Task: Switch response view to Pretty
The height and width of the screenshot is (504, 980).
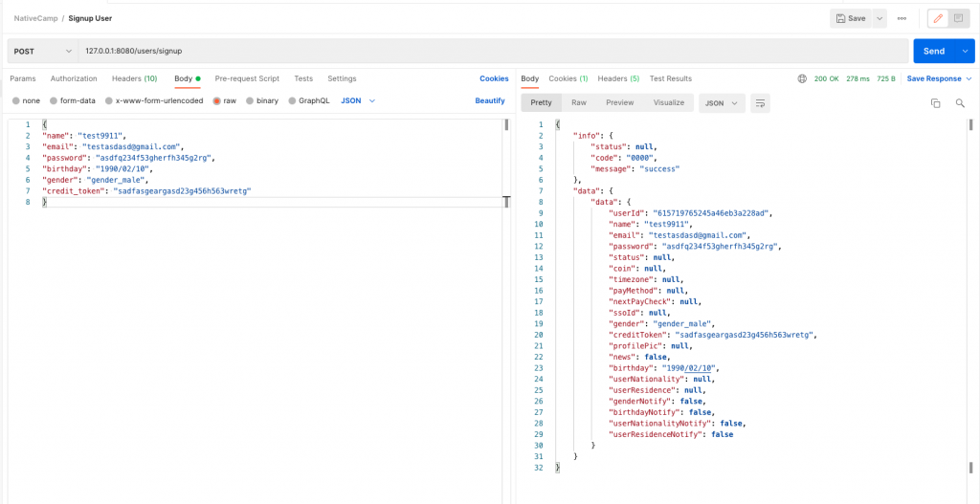Action: (542, 102)
